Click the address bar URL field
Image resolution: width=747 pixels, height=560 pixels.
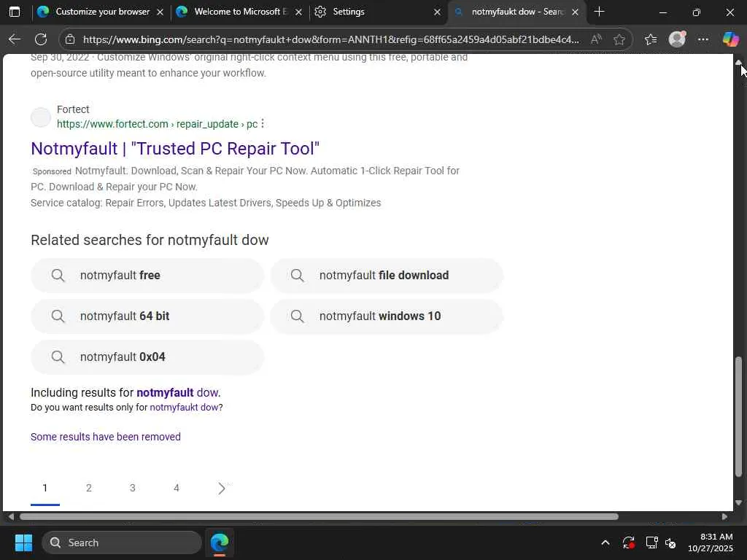(x=331, y=39)
